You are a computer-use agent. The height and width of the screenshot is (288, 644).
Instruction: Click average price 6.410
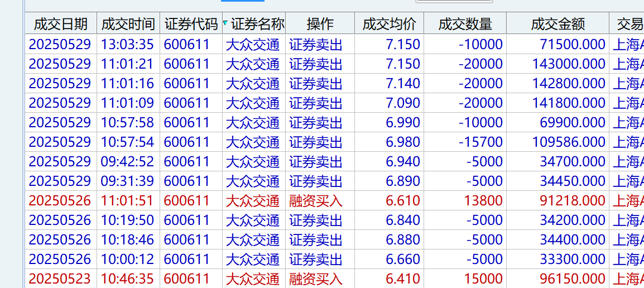403,279
